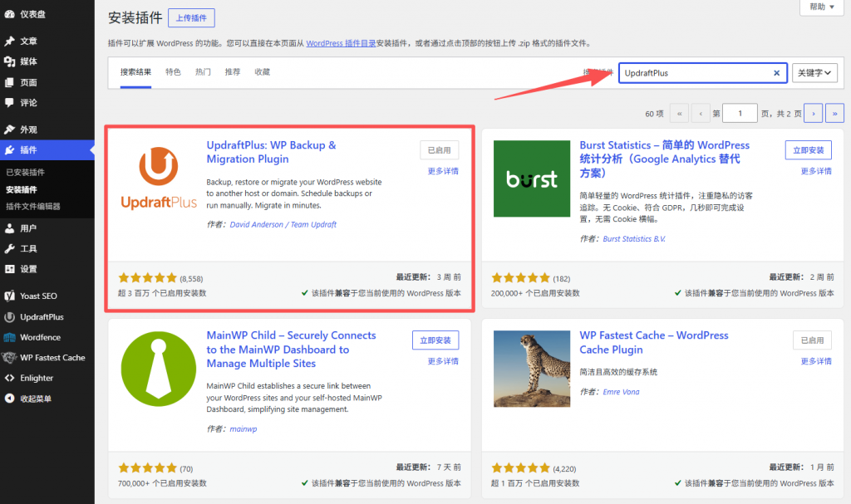Open the 关键字 search type dropdown
Image resolution: width=851 pixels, height=504 pixels.
click(x=814, y=73)
